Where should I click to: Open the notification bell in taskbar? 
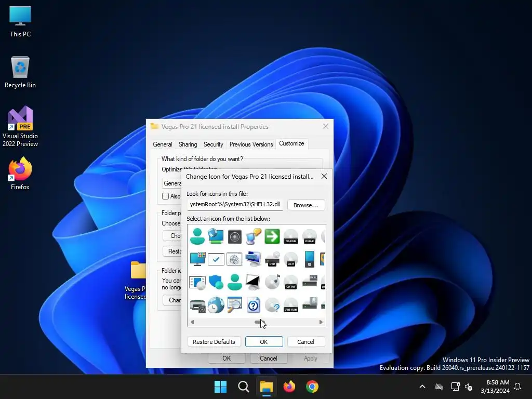(x=518, y=387)
